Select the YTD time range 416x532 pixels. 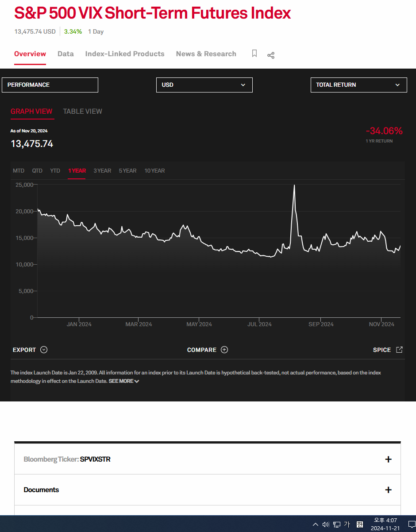pos(55,171)
